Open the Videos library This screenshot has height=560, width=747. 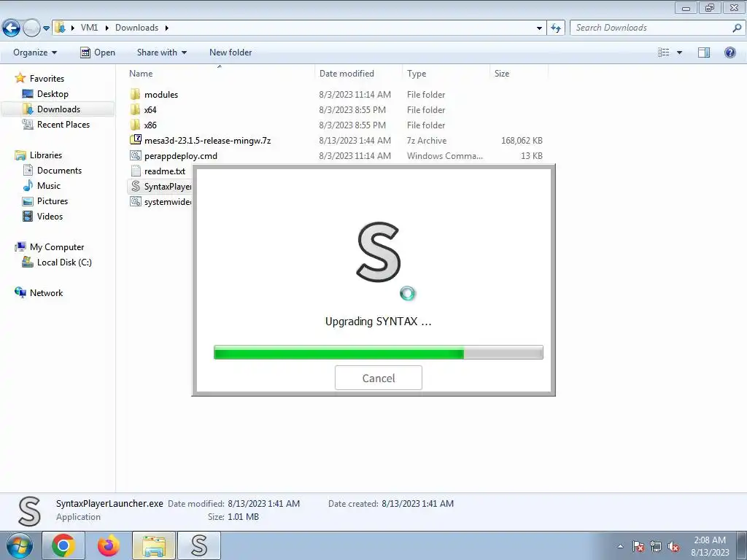(x=50, y=216)
